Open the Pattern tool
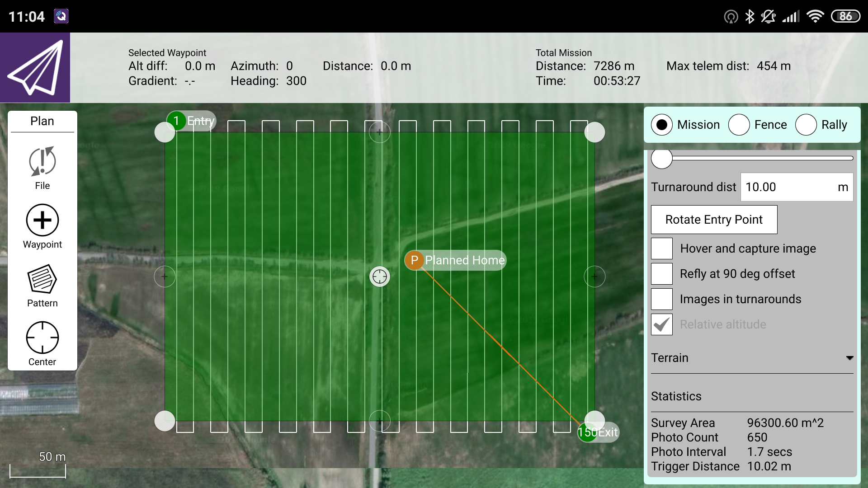Viewport: 868px width, 488px height. 42,285
